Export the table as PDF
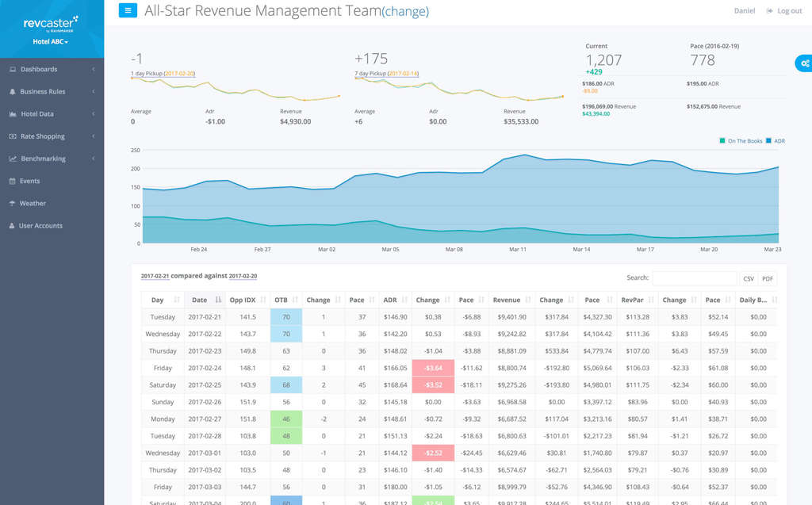Screen dimensions: 812x505 click(x=767, y=278)
